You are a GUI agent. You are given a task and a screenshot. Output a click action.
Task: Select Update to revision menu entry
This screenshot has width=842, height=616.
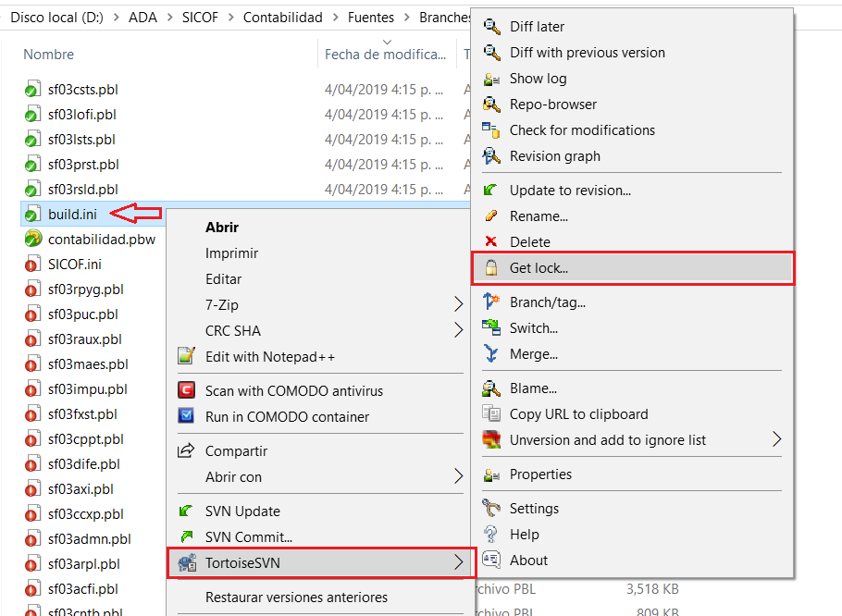click(570, 191)
